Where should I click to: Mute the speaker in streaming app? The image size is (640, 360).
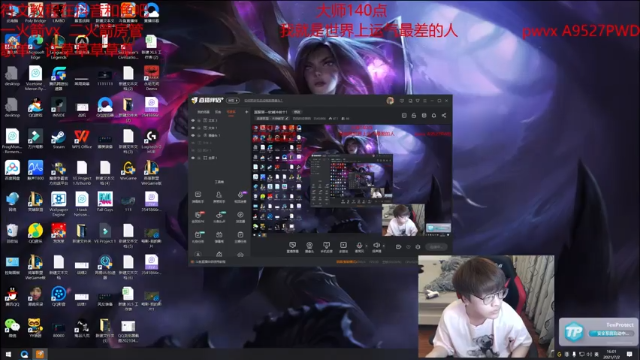click(376, 246)
